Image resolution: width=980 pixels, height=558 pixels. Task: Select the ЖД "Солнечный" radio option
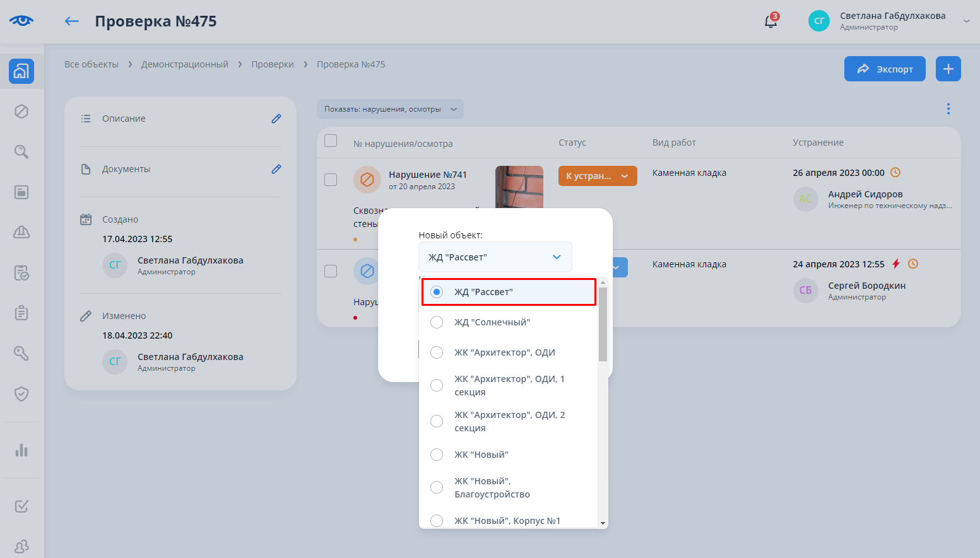437,322
